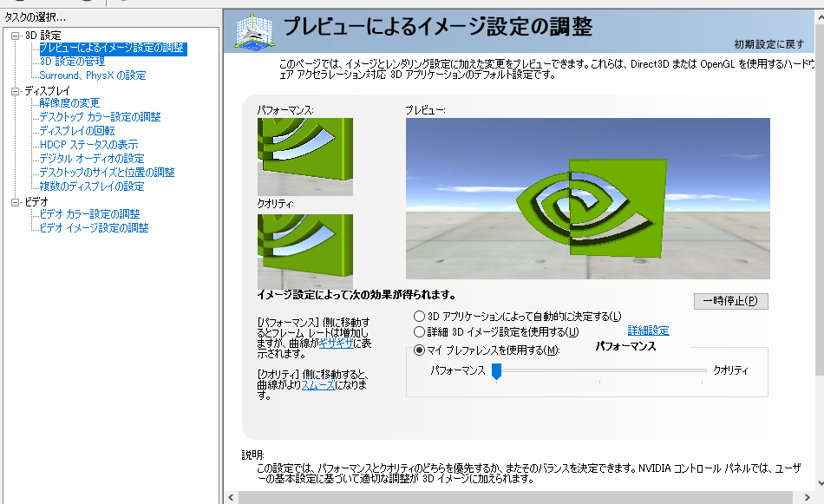Viewport: 824px width, 504px height.
Task: Open 複数のディスプレイの設定 page
Action: coord(91,187)
